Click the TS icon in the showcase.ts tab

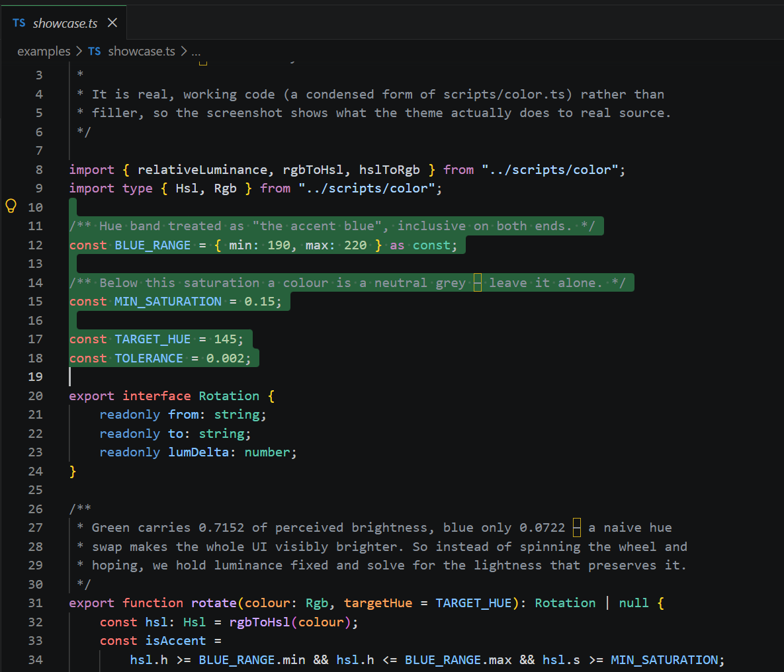tap(19, 23)
